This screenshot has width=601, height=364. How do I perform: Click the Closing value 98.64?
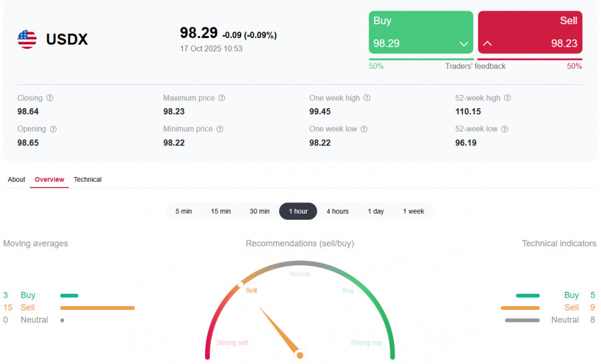click(28, 112)
